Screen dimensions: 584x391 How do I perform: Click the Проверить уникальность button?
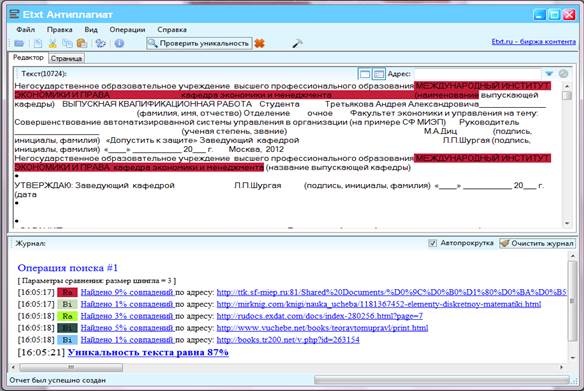199,44
